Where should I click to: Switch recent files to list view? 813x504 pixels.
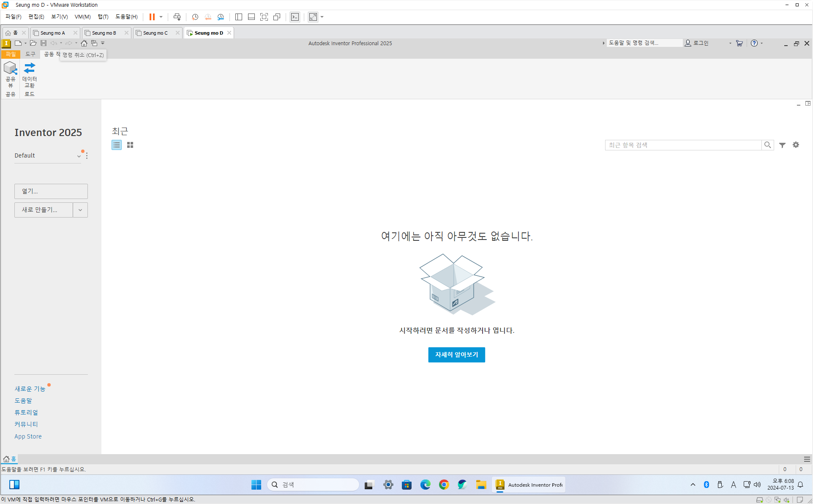click(117, 145)
